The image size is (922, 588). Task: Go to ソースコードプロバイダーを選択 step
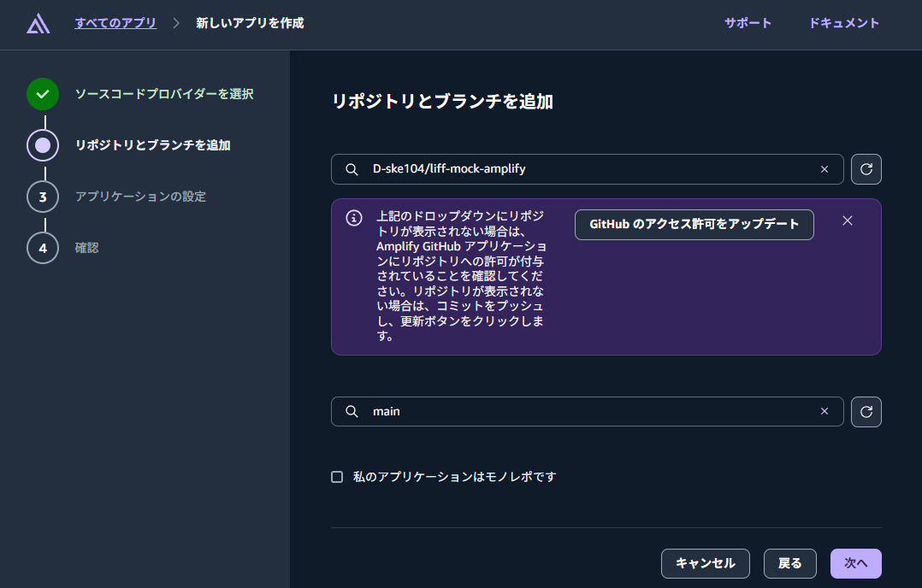[x=164, y=94]
